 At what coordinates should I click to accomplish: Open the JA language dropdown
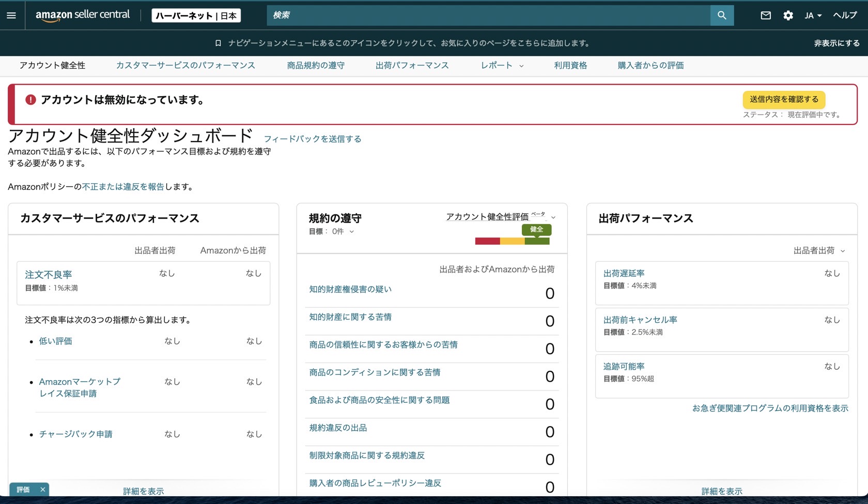click(x=813, y=15)
